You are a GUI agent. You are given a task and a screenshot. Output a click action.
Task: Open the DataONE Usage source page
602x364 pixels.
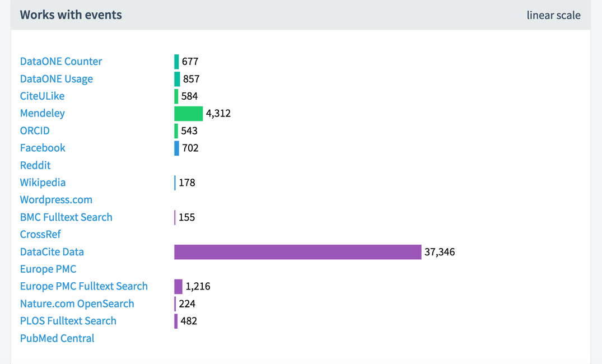(x=56, y=78)
